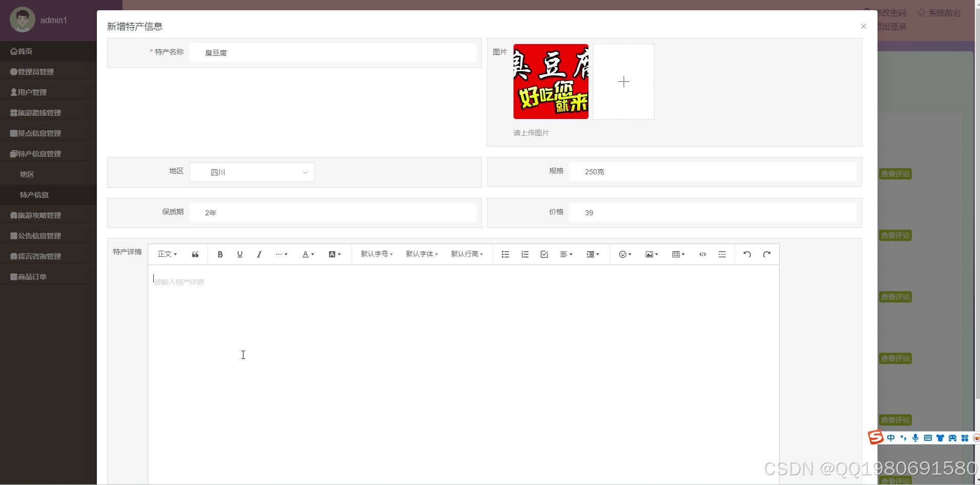Open the indent options dropdown
Image resolution: width=980 pixels, height=485 pixels.
pyautogui.click(x=593, y=254)
